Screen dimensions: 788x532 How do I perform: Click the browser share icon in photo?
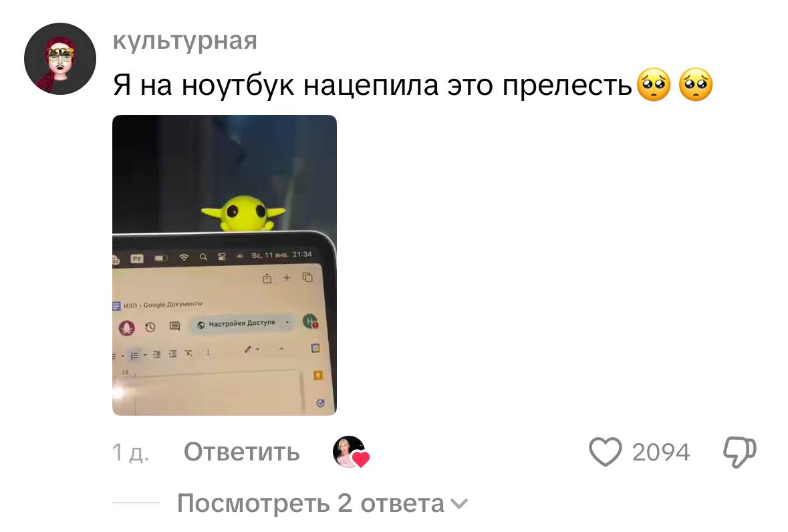[267, 278]
